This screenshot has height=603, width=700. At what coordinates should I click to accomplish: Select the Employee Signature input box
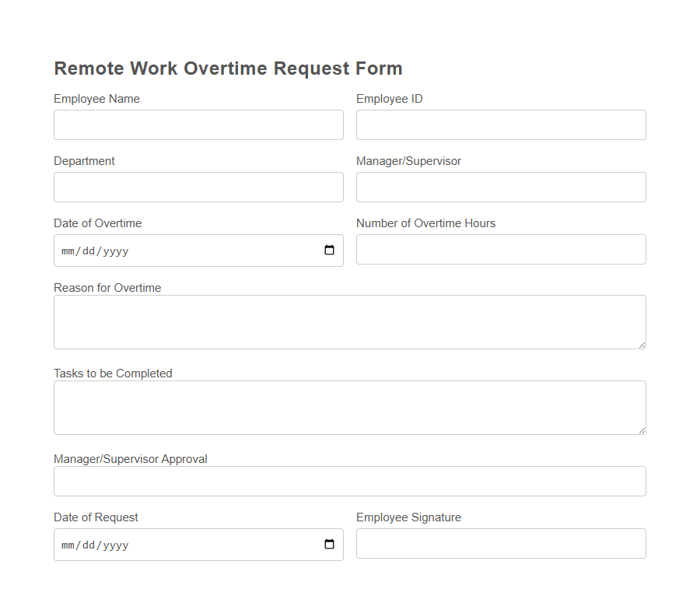[x=501, y=543]
